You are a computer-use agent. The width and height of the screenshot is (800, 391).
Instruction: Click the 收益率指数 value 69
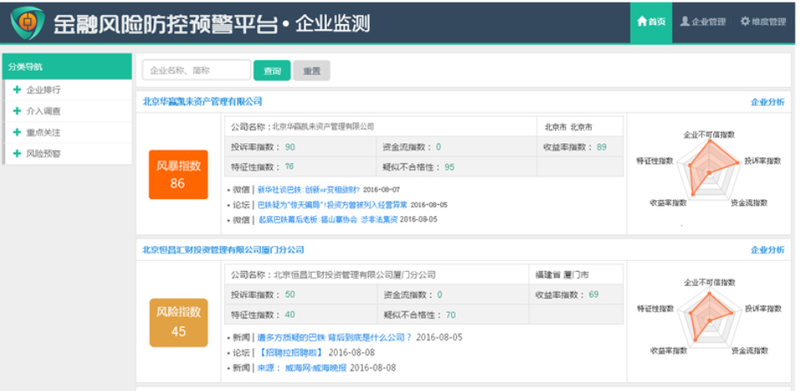(593, 295)
